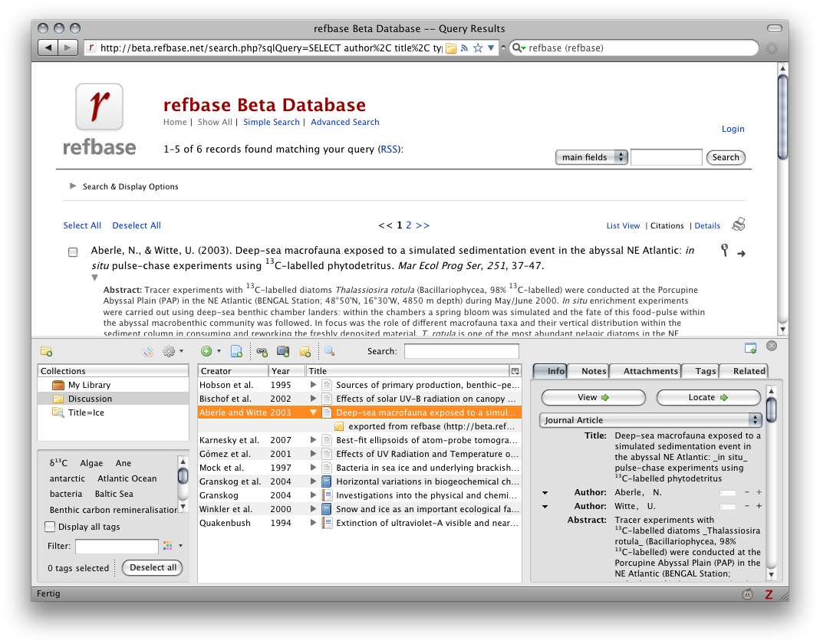Switch to the Notes tab

pyautogui.click(x=594, y=371)
